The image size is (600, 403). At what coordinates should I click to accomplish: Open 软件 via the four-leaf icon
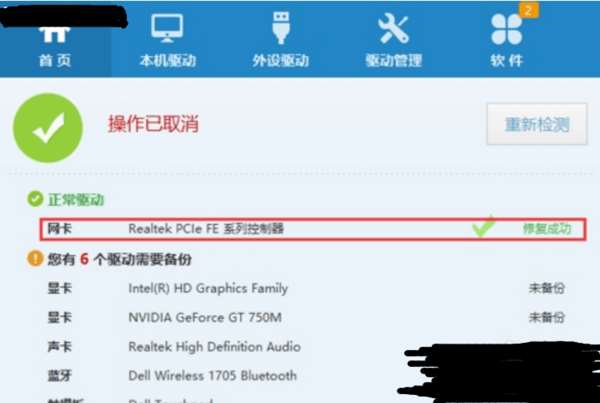(506, 29)
